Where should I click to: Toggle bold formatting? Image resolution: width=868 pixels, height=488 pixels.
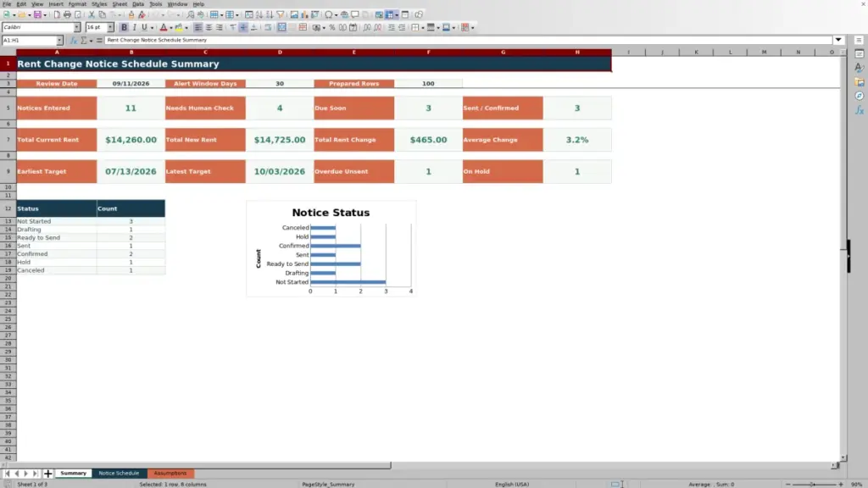click(x=124, y=27)
